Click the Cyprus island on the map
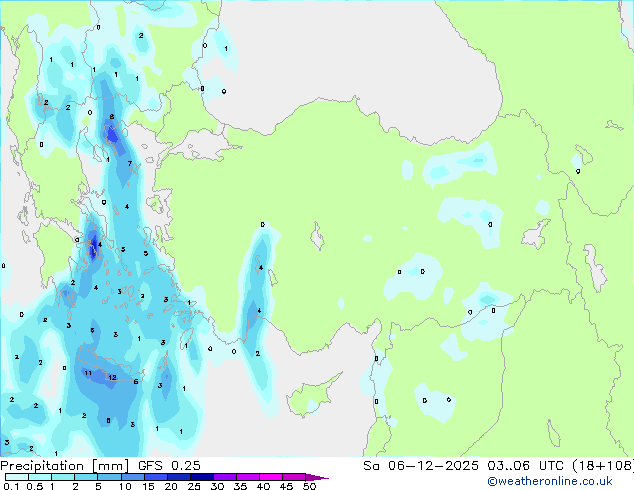634x490 pixels. coord(311,398)
